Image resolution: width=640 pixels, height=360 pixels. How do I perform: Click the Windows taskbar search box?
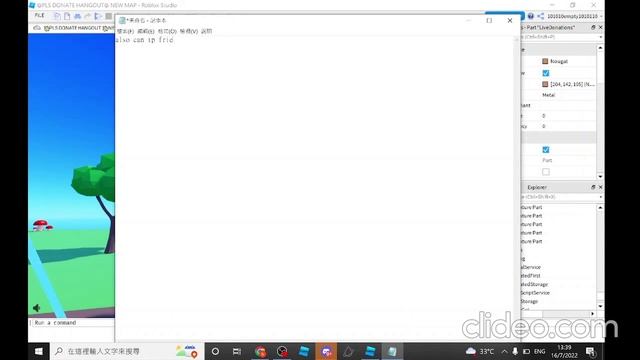click(x=127, y=351)
